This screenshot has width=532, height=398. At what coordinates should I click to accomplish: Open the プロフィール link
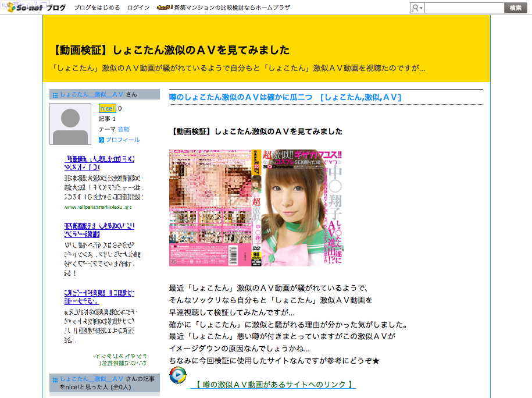tap(123, 140)
